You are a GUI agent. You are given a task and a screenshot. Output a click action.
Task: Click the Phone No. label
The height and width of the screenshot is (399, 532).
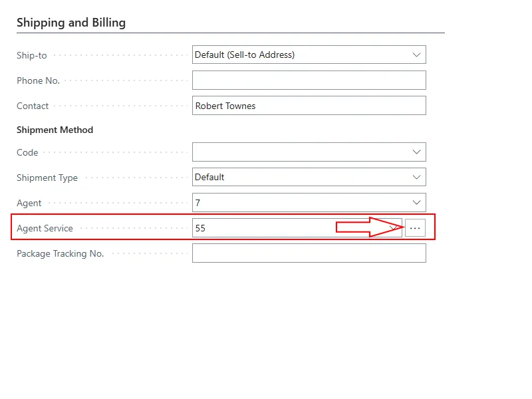[38, 80]
